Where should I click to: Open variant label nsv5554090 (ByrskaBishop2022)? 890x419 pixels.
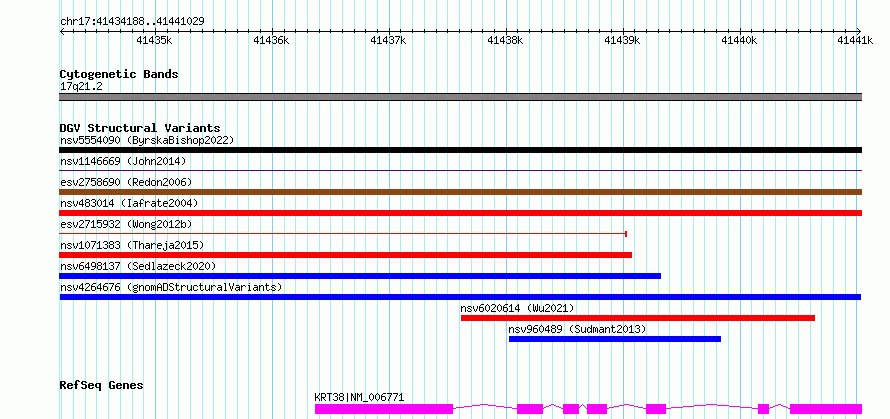point(147,140)
